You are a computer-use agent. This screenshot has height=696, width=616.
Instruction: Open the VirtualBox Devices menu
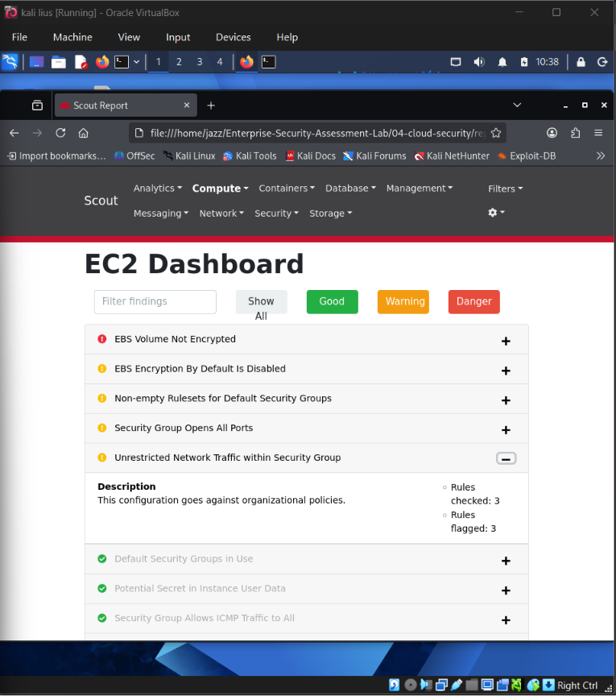(233, 37)
